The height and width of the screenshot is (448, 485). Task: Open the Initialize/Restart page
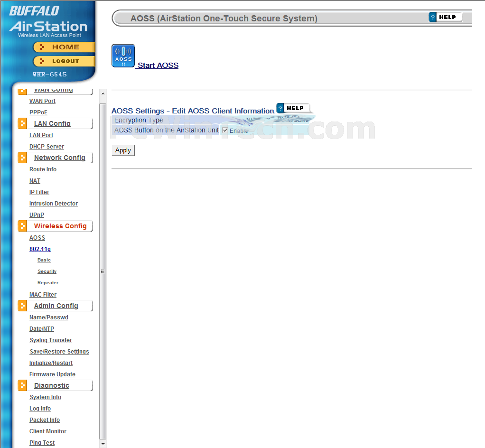[x=51, y=363]
